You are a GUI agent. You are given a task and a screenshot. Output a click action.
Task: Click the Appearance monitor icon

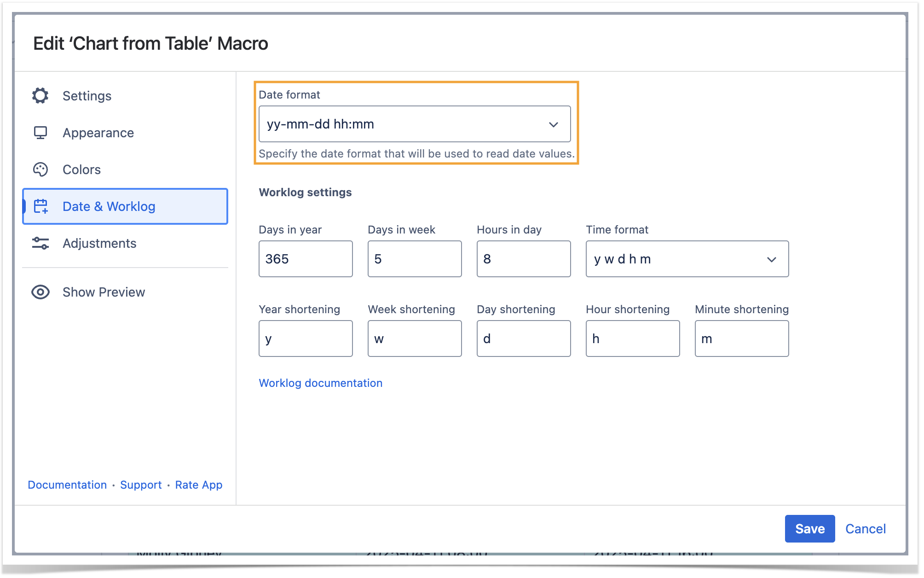(x=40, y=133)
